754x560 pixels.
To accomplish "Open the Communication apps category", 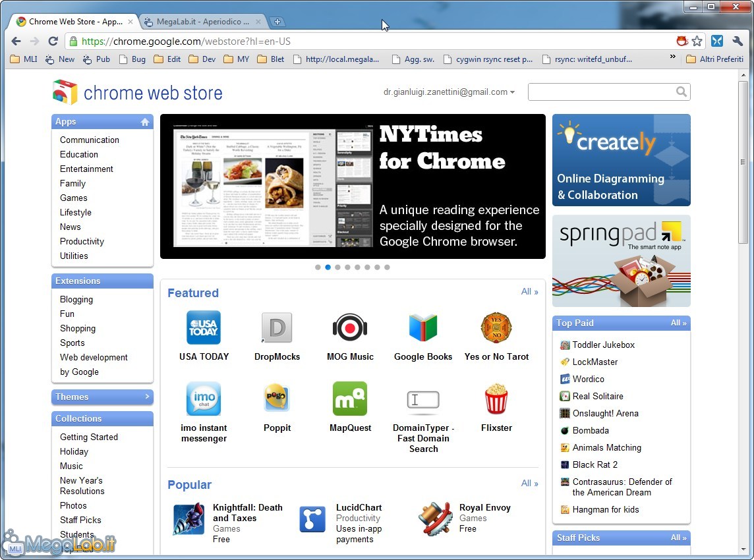I will coord(90,140).
